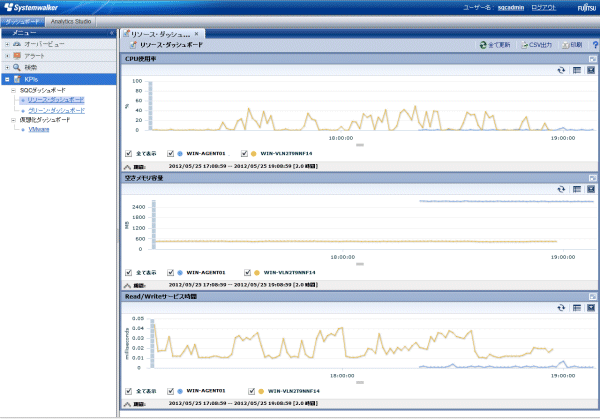This screenshot has width=600, height=419.
Task: Click the Read/Write service time panel header
Action: (x=359, y=297)
